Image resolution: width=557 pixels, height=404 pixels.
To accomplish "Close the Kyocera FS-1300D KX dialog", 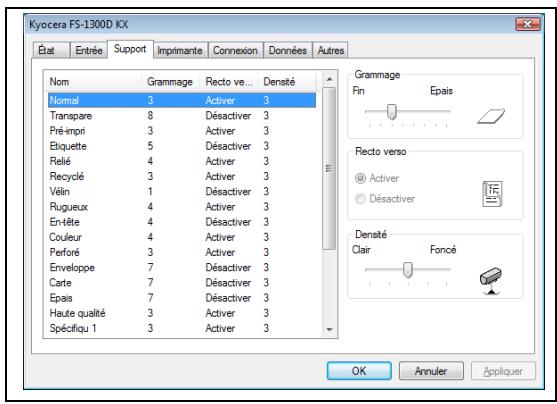I will 528,24.
